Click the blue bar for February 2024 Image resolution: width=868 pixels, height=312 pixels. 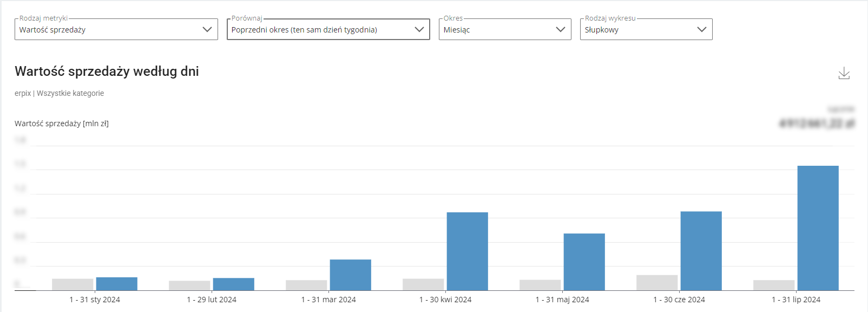pyautogui.click(x=233, y=284)
